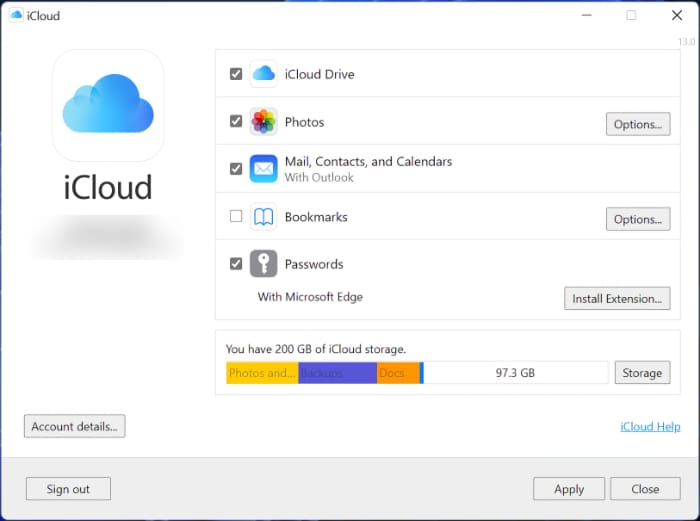Uncheck the iCloud Drive checkbox
This screenshot has width=700, height=521.
pyautogui.click(x=236, y=74)
